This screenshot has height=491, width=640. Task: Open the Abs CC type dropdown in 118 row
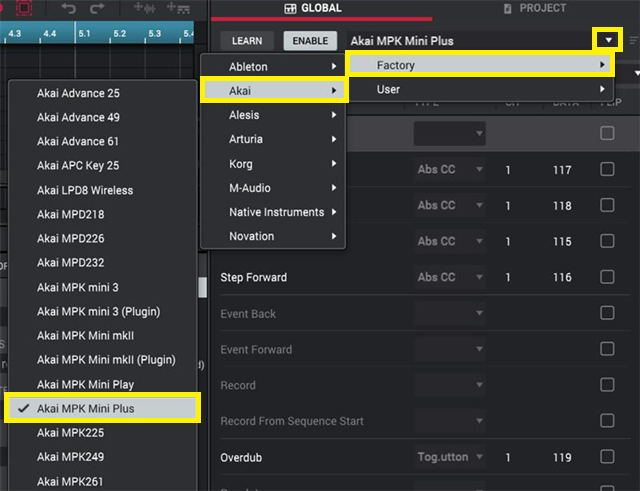tap(449, 205)
